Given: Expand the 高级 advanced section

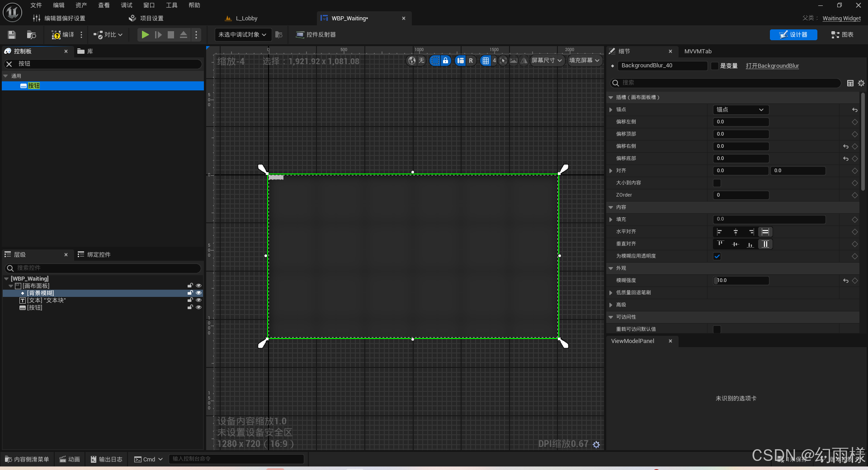Looking at the screenshot, I should (x=611, y=305).
